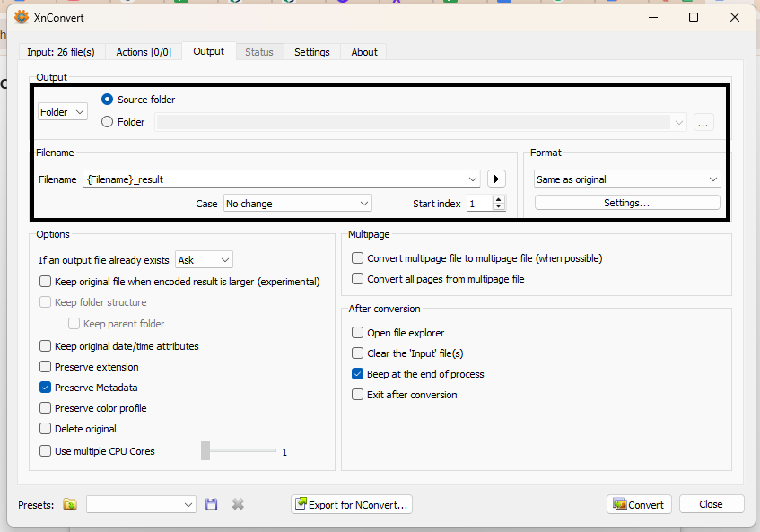Enable Use multiple CPU Cores

point(45,451)
